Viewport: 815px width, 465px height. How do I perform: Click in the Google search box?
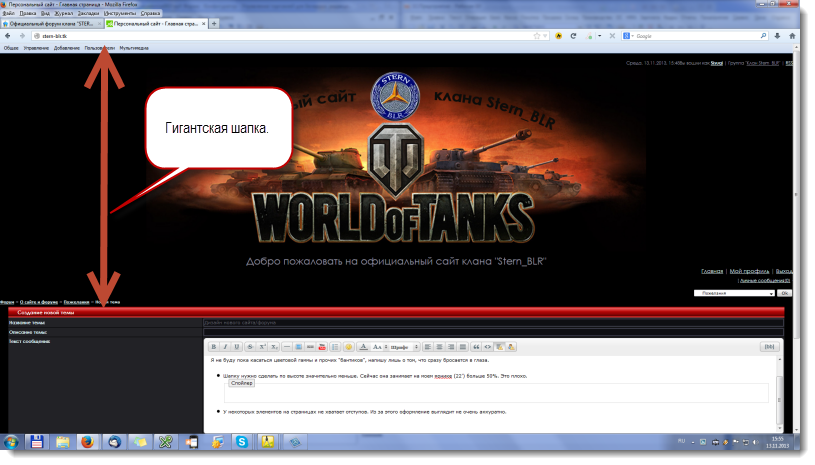coord(696,36)
